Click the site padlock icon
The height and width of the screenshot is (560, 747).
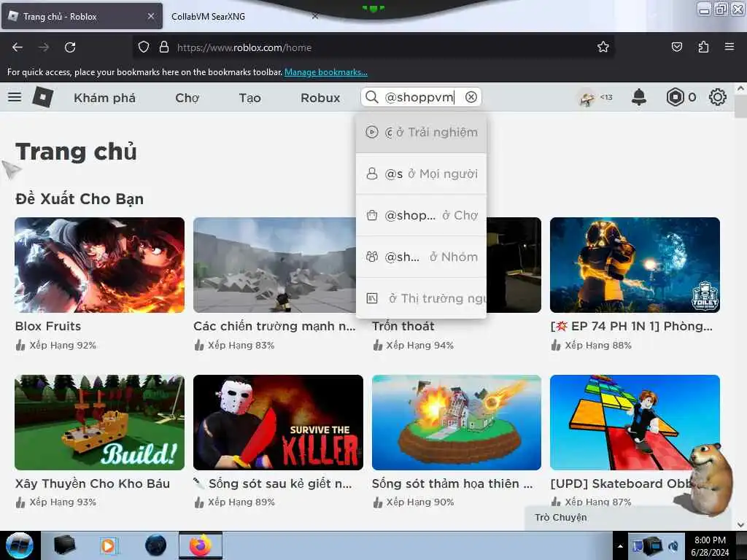164,47
